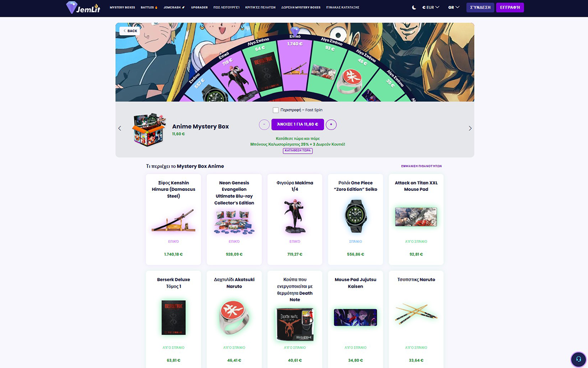Click the JemLit diamond logo

[x=72, y=7]
